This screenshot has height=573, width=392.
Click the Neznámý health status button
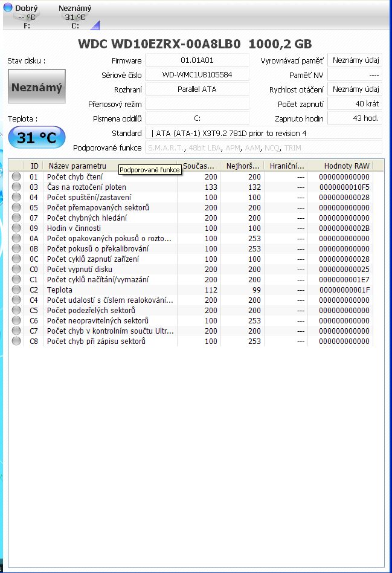[x=36, y=88]
